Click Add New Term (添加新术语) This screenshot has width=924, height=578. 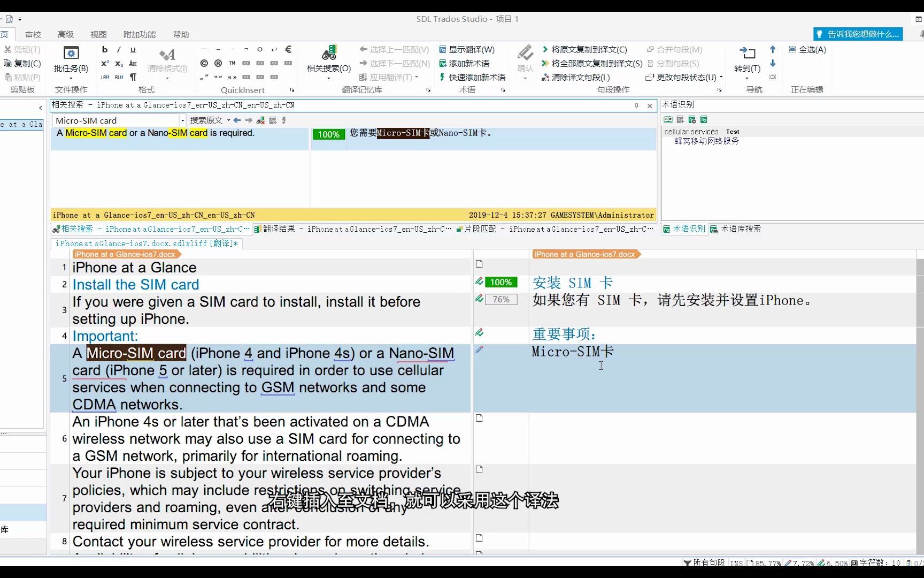[x=464, y=63]
